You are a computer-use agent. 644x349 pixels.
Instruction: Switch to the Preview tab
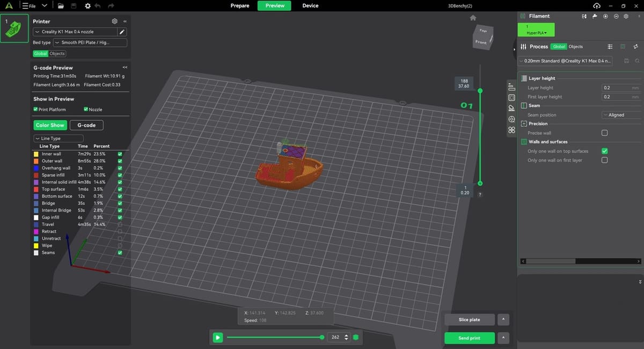coord(275,6)
